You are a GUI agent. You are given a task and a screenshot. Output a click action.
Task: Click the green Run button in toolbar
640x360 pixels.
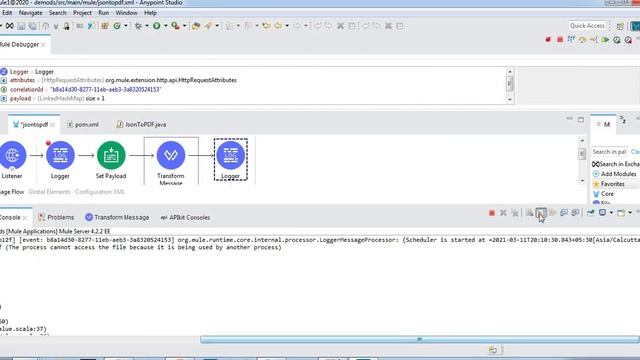pyautogui.click(x=156, y=26)
